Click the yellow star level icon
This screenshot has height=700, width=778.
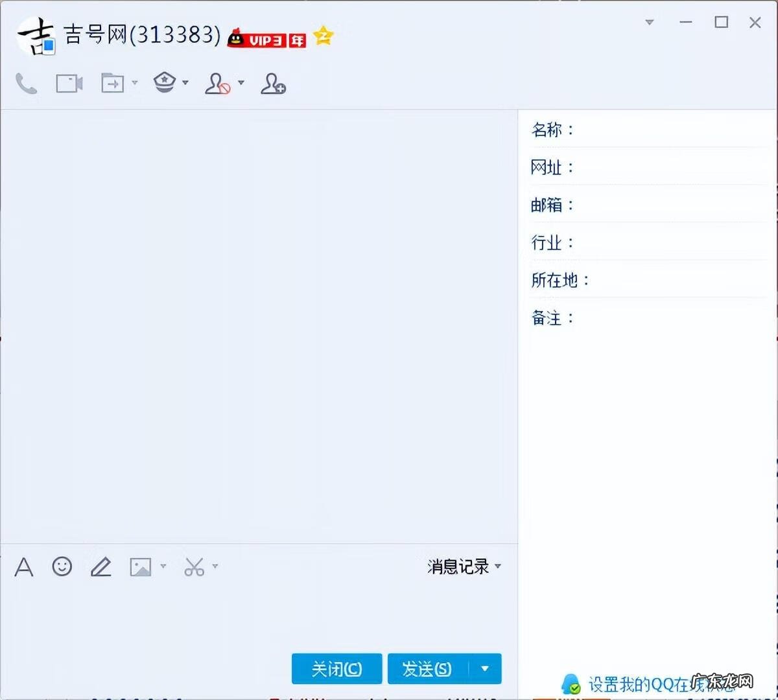coord(322,37)
